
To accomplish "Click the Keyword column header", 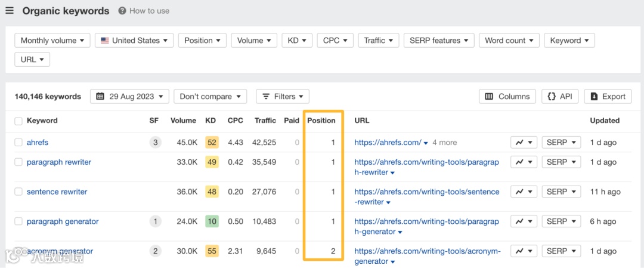I will [x=42, y=121].
